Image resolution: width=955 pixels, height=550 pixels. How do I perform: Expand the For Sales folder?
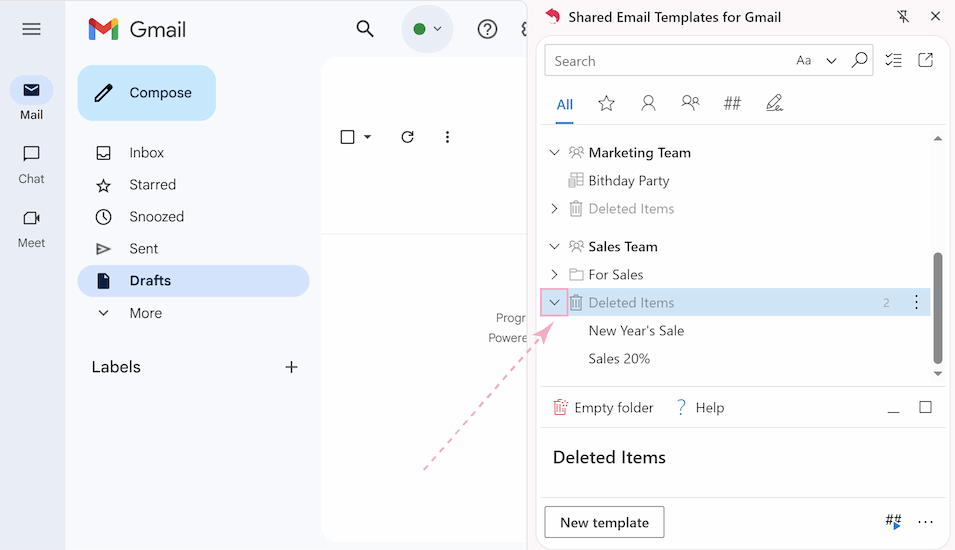(x=554, y=275)
